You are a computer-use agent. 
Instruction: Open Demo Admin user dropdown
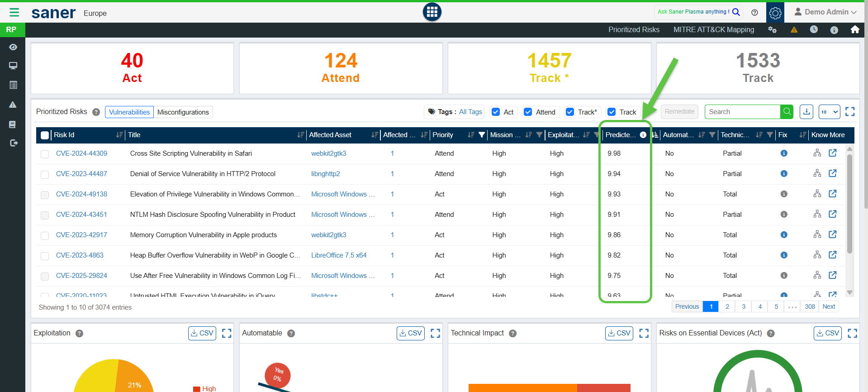pyautogui.click(x=825, y=12)
